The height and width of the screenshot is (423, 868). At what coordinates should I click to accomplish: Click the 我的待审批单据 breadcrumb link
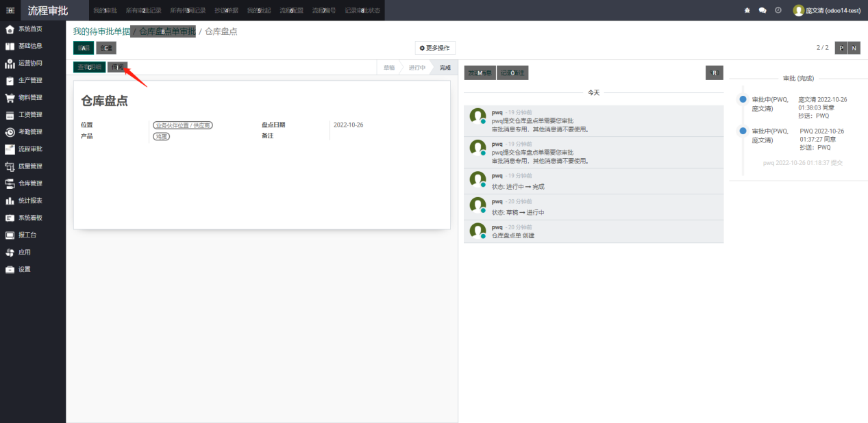101,31
